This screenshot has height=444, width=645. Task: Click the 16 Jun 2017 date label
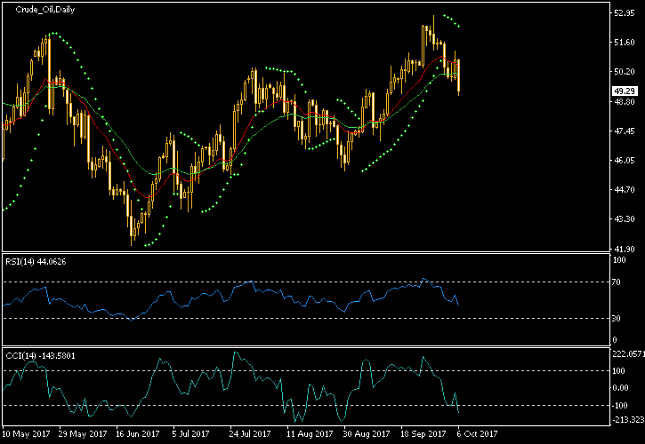click(x=137, y=434)
